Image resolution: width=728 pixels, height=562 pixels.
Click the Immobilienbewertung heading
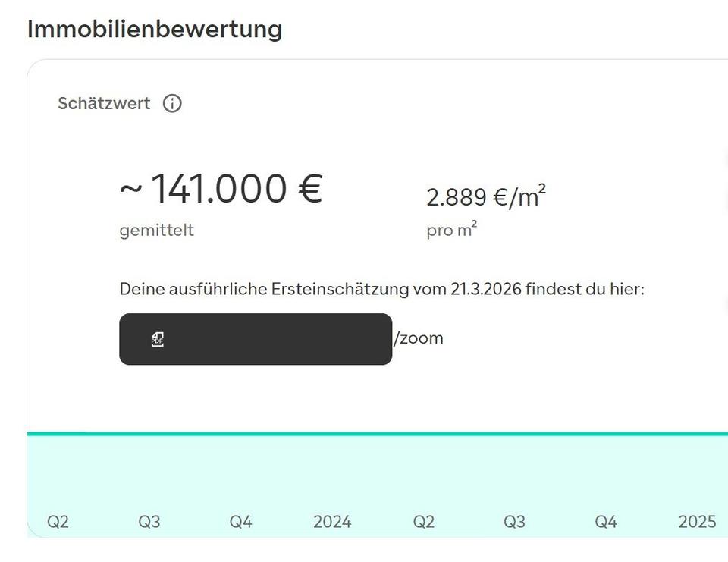point(155,30)
